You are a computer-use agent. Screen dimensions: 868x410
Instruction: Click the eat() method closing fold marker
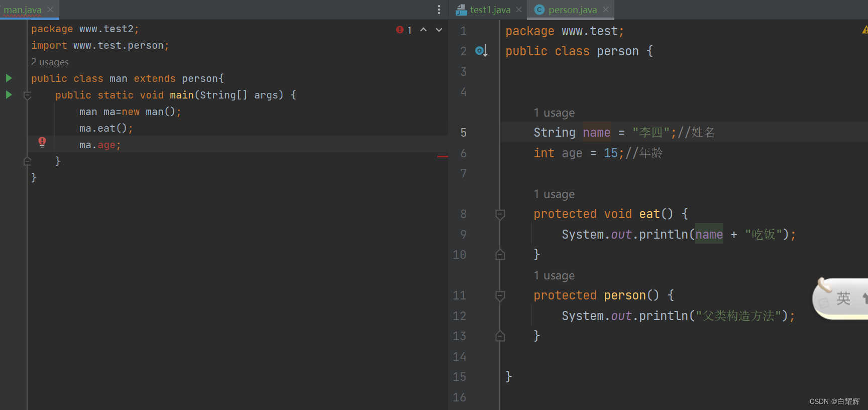(500, 255)
